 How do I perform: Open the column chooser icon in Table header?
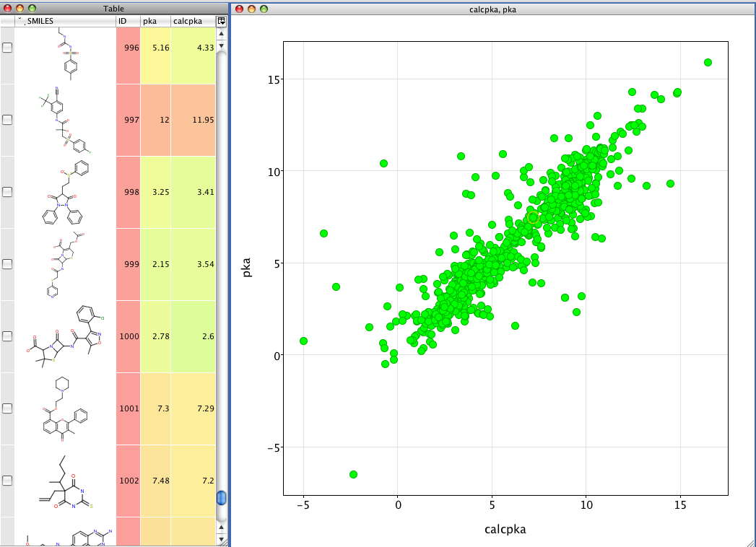coord(221,21)
